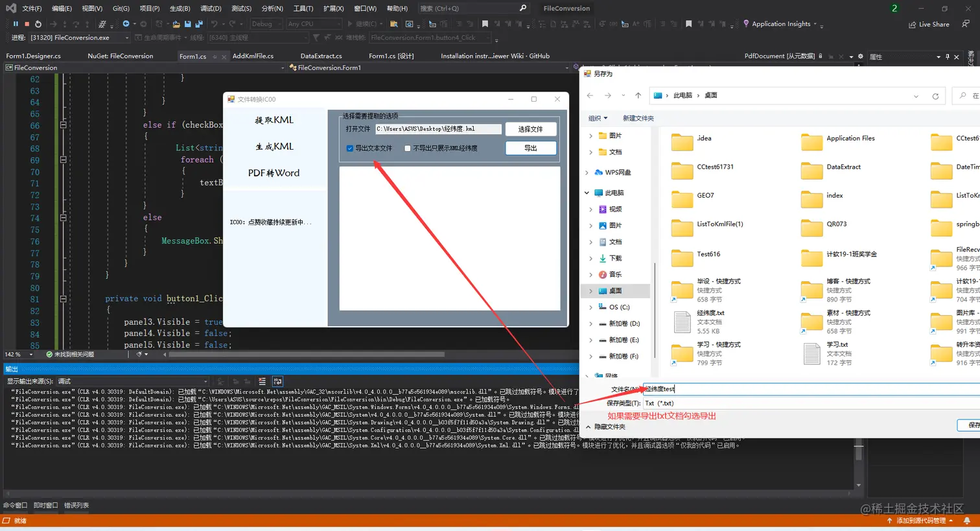Click the PDF转Word sidebar button

(x=274, y=173)
